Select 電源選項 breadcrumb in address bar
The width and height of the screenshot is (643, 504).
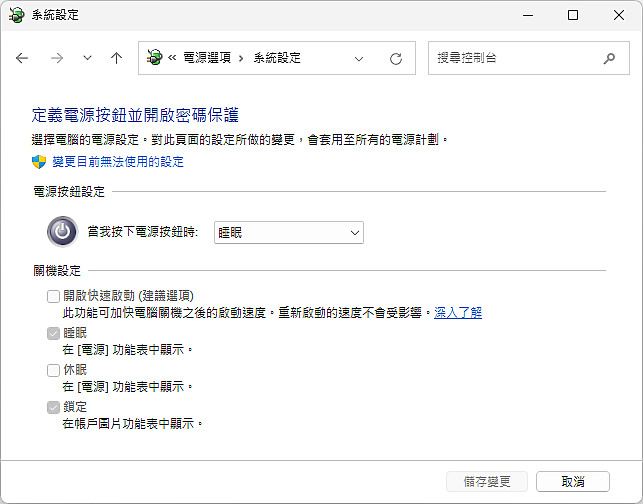(207, 58)
